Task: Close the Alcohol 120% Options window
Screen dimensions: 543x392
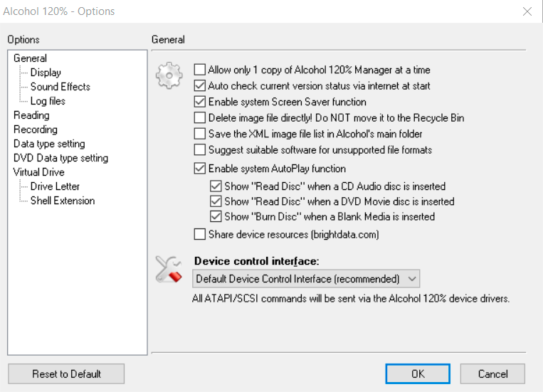Action: (527, 11)
